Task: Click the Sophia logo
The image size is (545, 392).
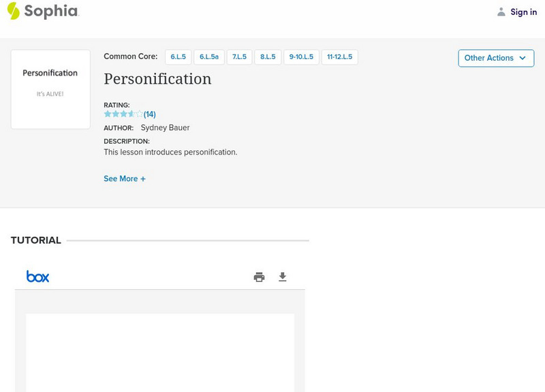Action: click(x=42, y=12)
